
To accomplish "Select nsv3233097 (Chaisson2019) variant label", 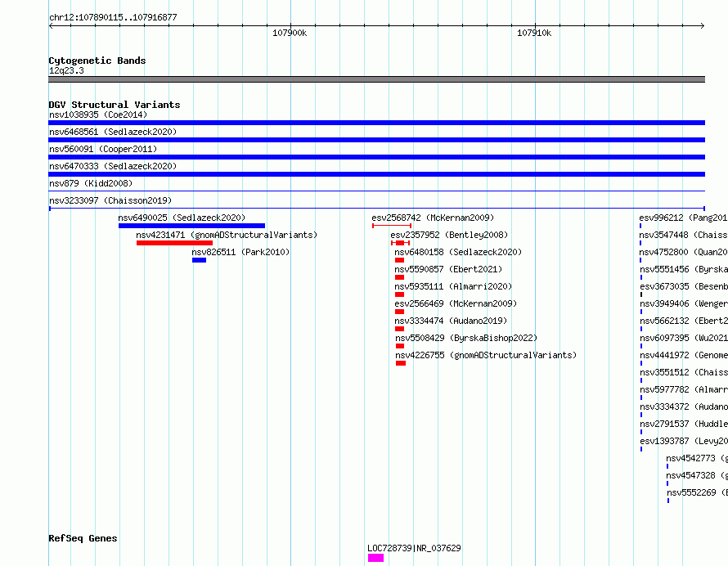I will (x=110, y=200).
